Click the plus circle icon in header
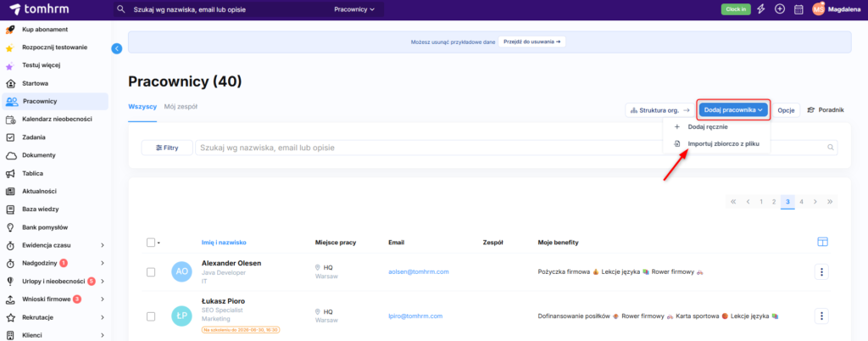This screenshot has width=868, height=341. coord(780,8)
